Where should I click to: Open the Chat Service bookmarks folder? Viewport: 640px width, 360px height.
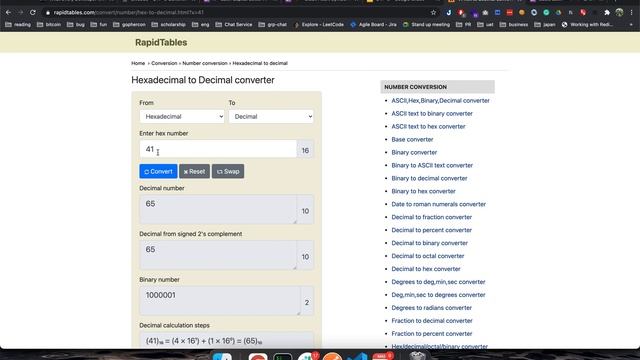tap(234, 24)
